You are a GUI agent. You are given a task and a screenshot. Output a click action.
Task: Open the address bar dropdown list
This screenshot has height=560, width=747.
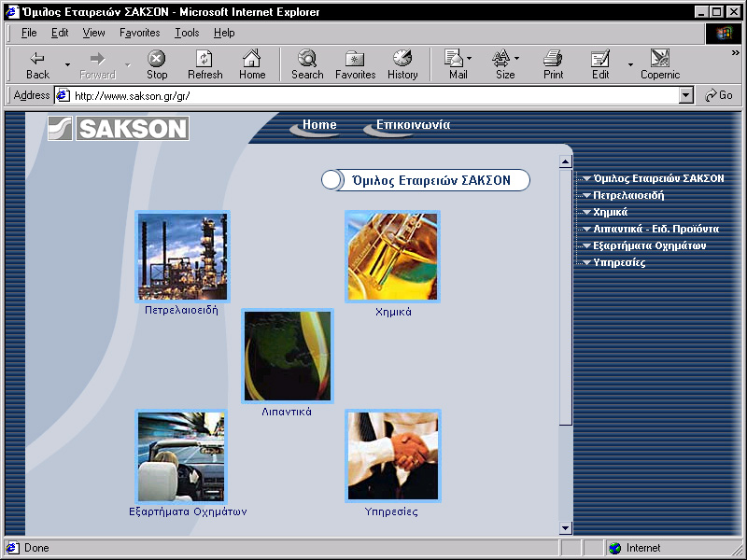(x=685, y=96)
